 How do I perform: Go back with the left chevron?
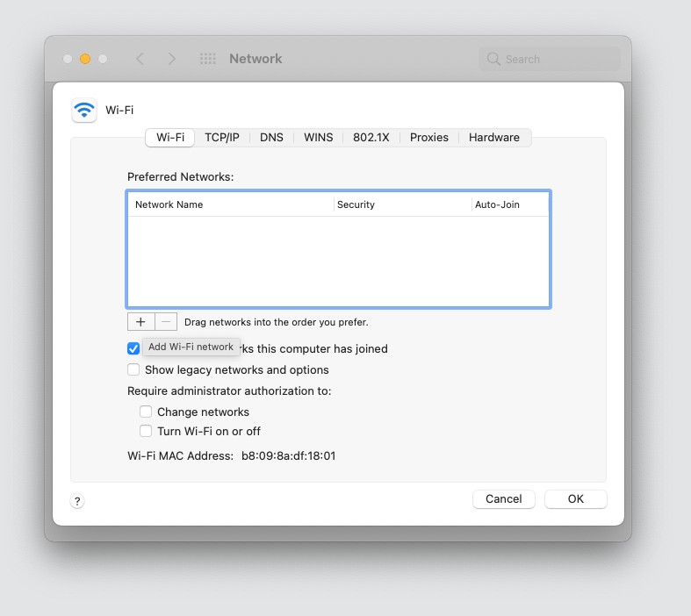(x=140, y=59)
